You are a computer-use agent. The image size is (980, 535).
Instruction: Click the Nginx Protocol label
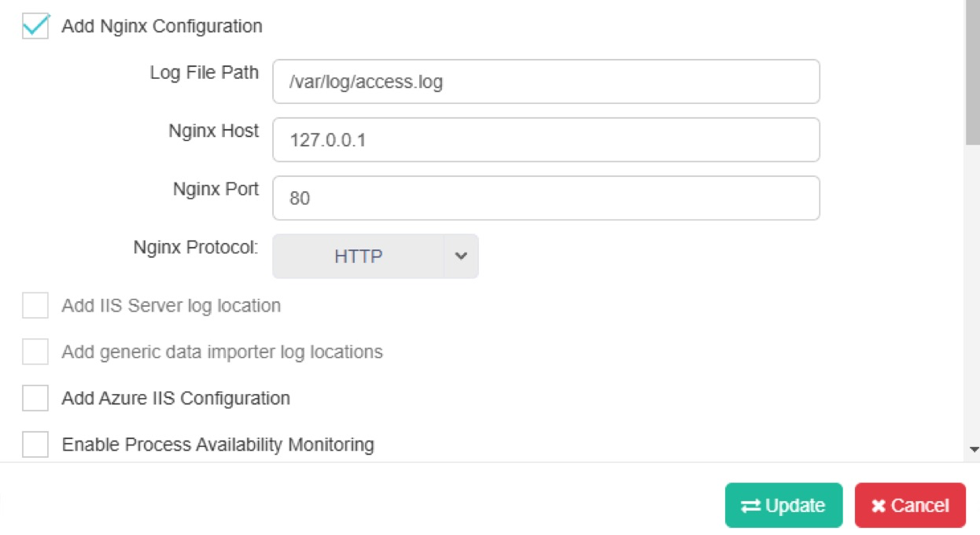[196, 248]
